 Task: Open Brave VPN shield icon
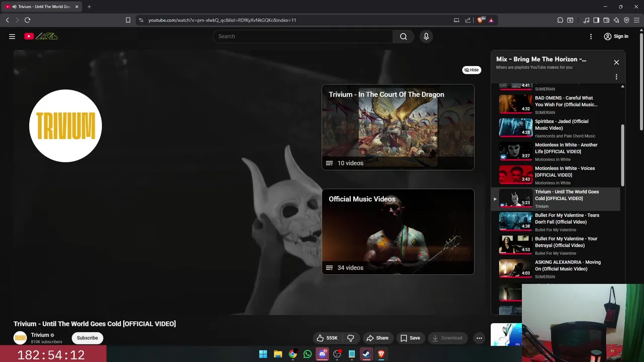click(x=626, y=20)
